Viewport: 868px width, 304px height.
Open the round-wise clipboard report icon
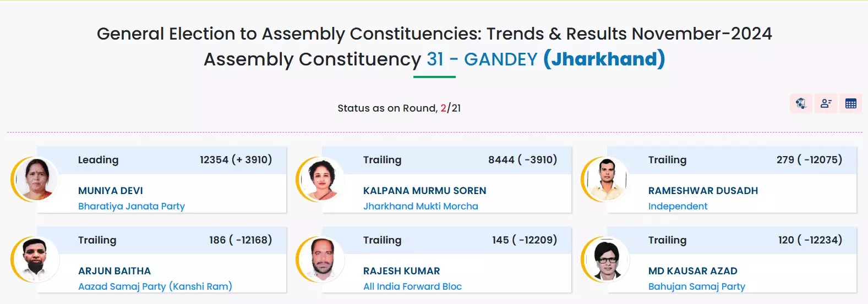coord(801,103)
